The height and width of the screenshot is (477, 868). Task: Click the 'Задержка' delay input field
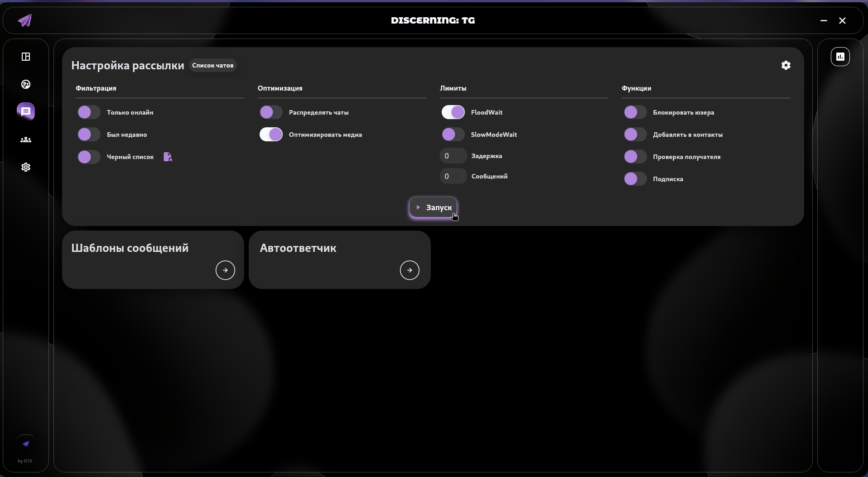(453, 156)
